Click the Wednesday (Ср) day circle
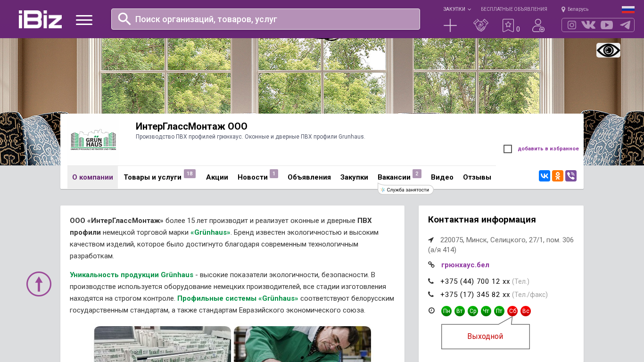The width and height of the screenshot is (644, 362). pyautogui.click(x=473, y=311)
